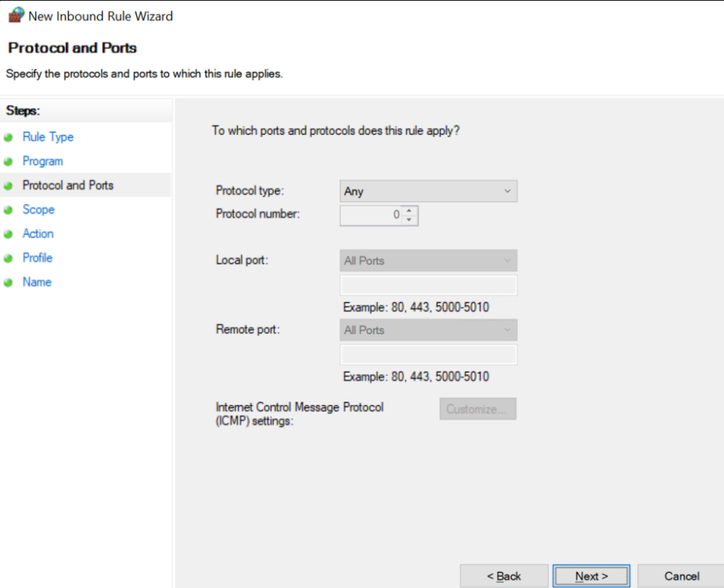This screenshot has height=588, width=724.
Task: Click green bullet beside Program step
Action: pos(8,161)
